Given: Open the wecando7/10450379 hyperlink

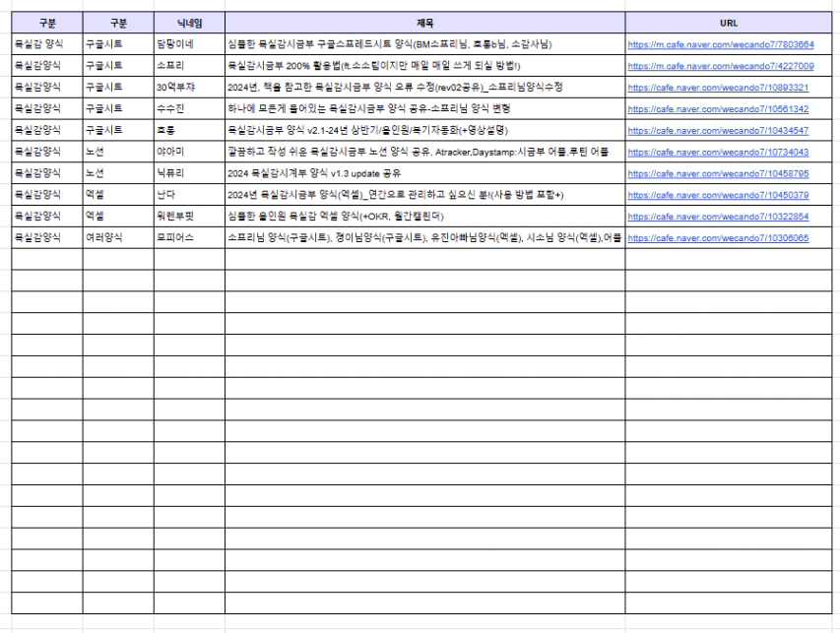Looking at the screenshot, I should 718,195.
